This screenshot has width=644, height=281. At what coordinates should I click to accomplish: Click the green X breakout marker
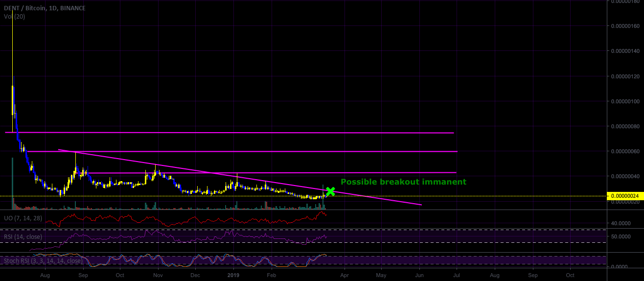[x=330, y=191]
